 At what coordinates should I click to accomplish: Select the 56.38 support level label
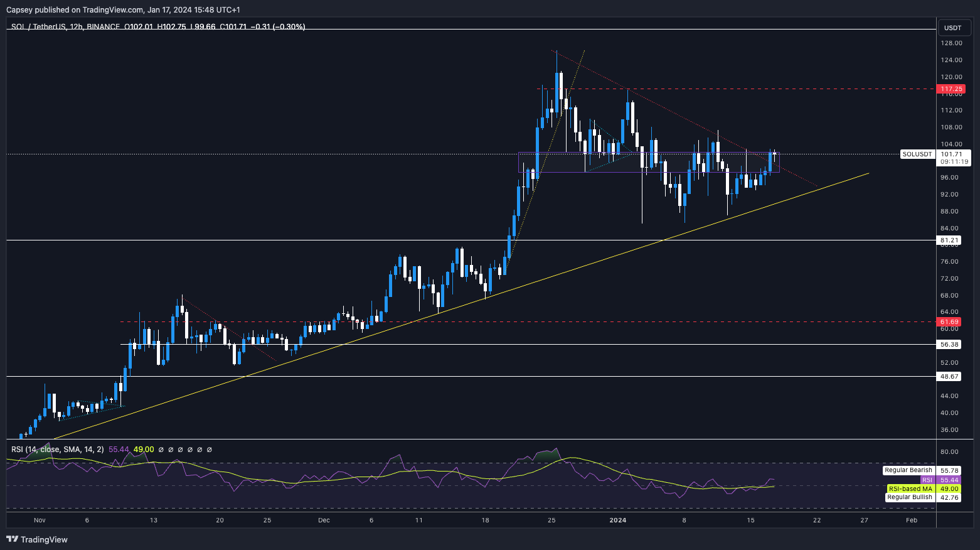point(949,345)
